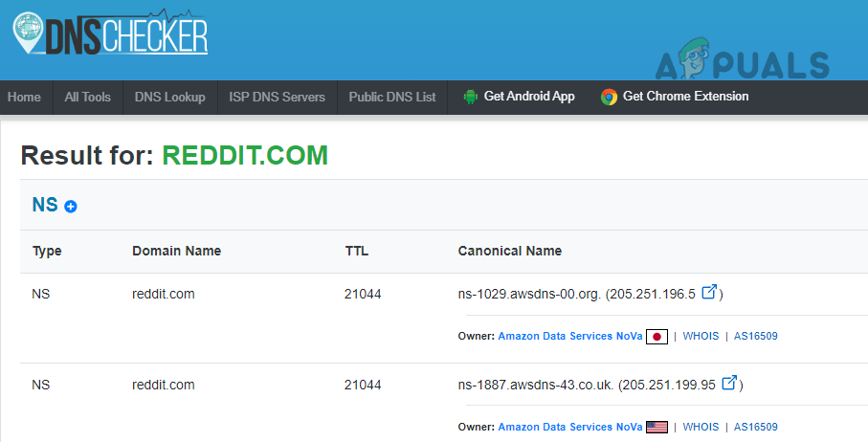
Task: Open ISP DNS Servers page
Action: pyautogui.click(x=277, y=97)
